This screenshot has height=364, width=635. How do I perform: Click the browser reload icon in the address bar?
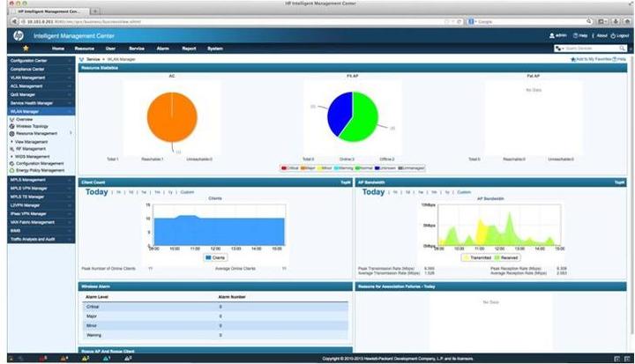click(459, 21)
